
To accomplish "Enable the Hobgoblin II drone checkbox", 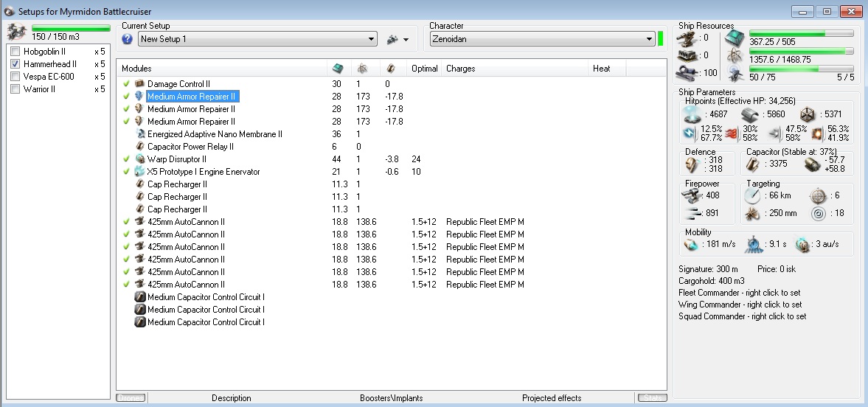I will pyautogui.click(x=15, y=52).
